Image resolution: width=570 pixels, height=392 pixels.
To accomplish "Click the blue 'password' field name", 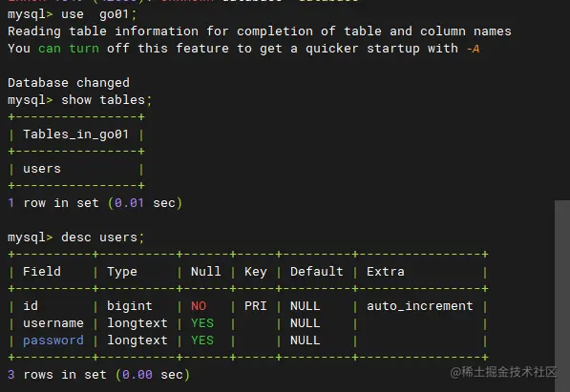I will point(53,340).
